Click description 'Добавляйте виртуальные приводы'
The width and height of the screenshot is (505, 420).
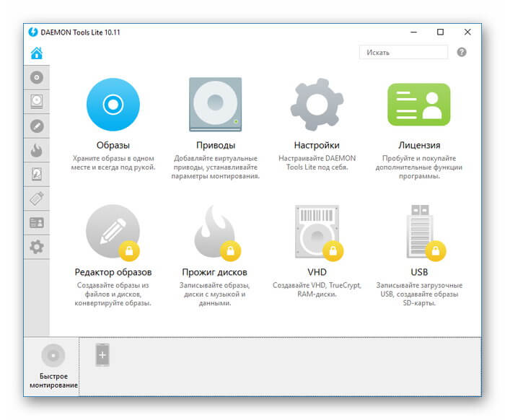tap(215, 167)
